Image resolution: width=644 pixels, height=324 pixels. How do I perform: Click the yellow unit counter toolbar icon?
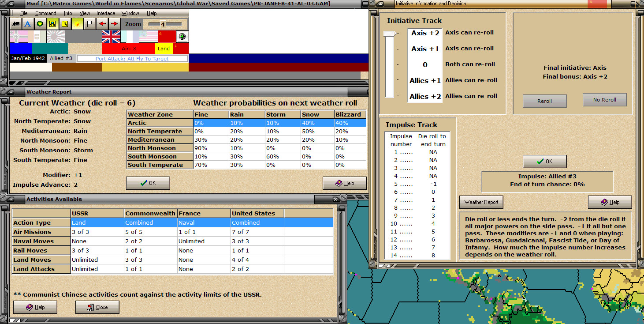(x=52, y=24)
